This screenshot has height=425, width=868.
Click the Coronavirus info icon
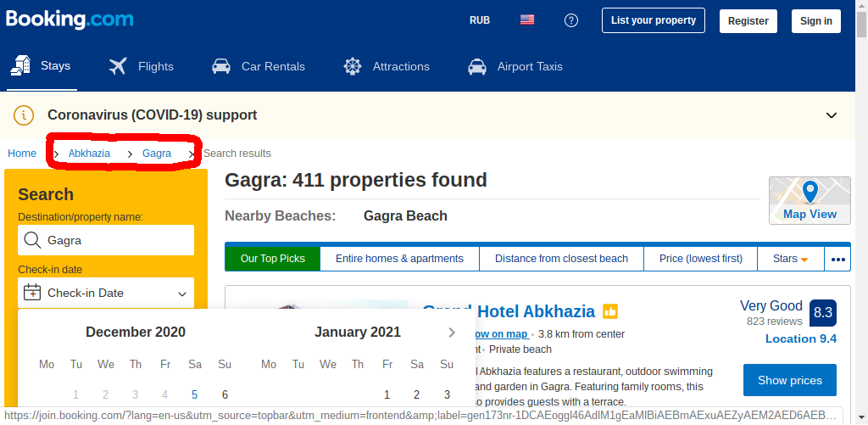pos(23,115)
